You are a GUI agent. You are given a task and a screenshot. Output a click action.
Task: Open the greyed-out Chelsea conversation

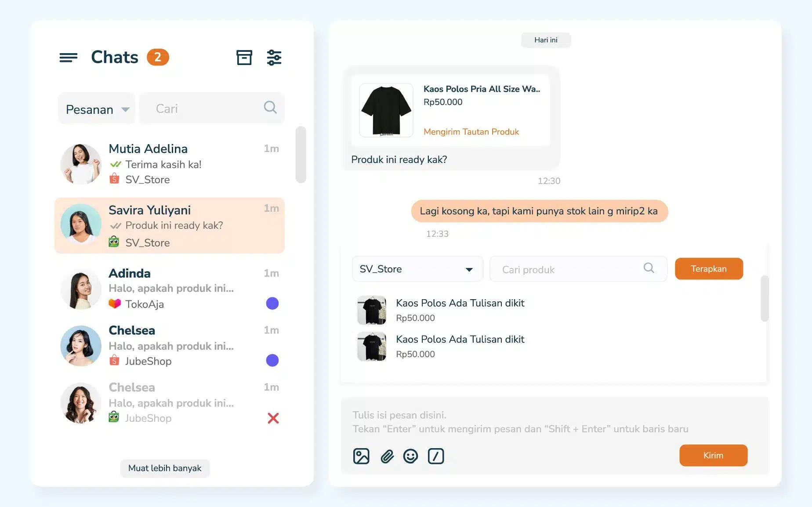[x=170, y=403]
